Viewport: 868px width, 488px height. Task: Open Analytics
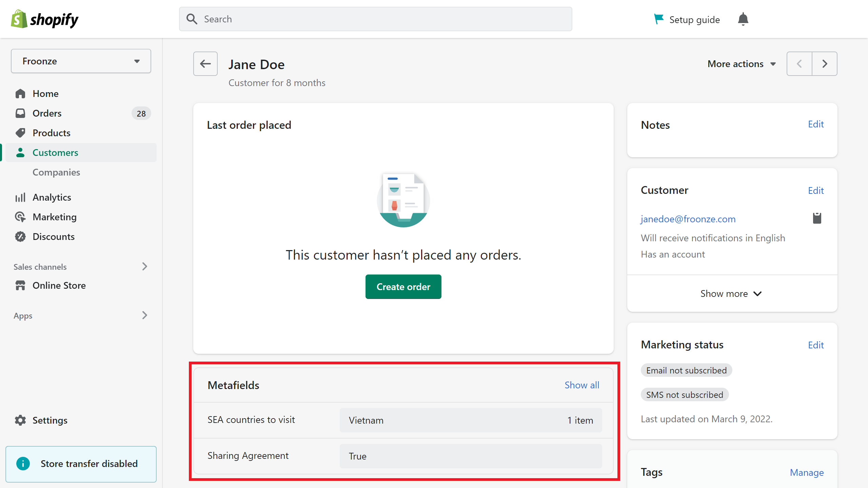click(52, 197)
